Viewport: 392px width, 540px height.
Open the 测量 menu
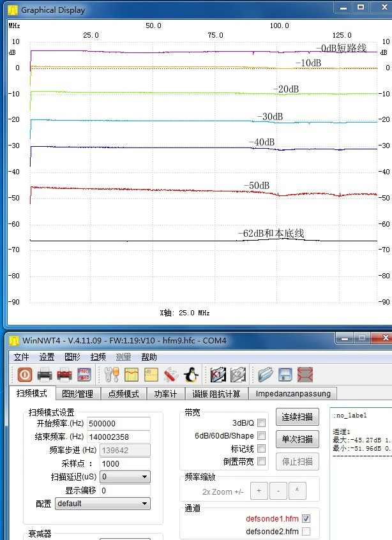click(x=123, y=357)
